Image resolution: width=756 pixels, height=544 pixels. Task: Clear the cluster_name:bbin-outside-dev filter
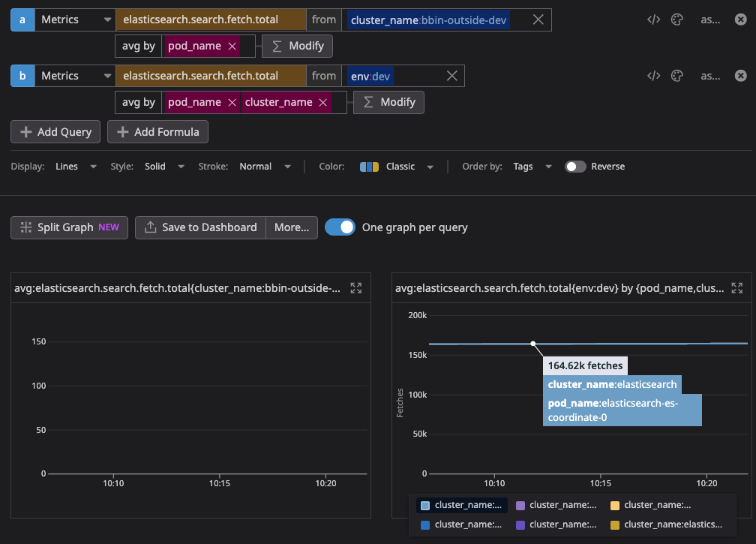point(538,20)
